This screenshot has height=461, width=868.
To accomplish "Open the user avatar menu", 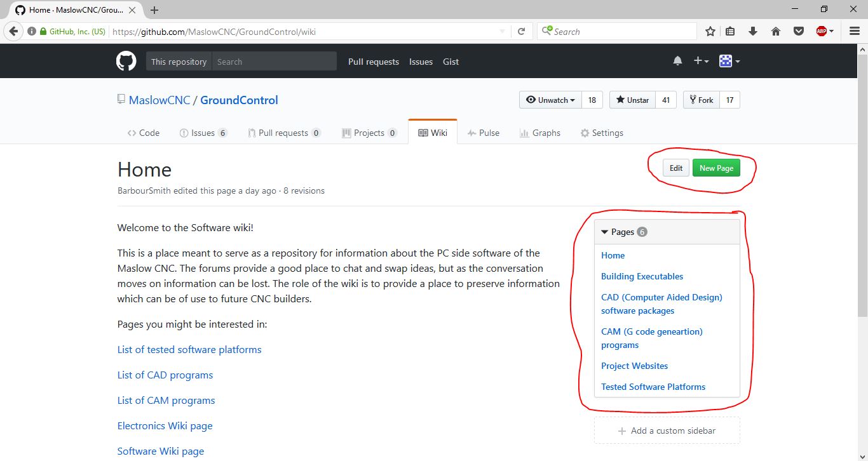I will (729, 61).
